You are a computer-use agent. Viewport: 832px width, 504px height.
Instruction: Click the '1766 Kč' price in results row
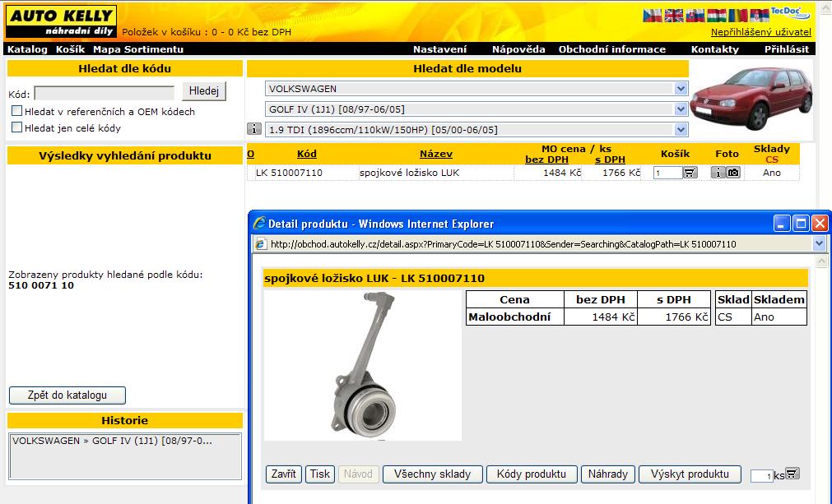point(621,173)
